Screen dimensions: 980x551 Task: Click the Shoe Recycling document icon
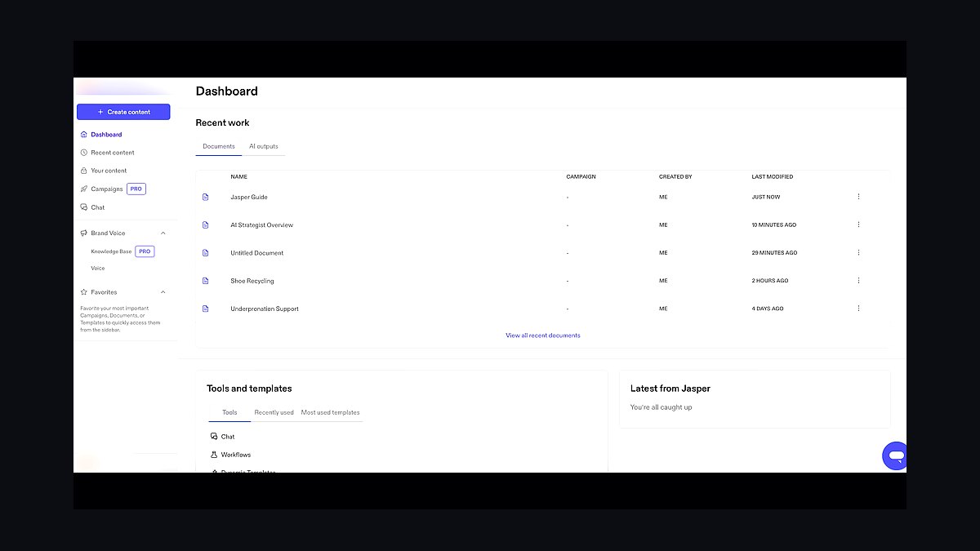point(206,281)
